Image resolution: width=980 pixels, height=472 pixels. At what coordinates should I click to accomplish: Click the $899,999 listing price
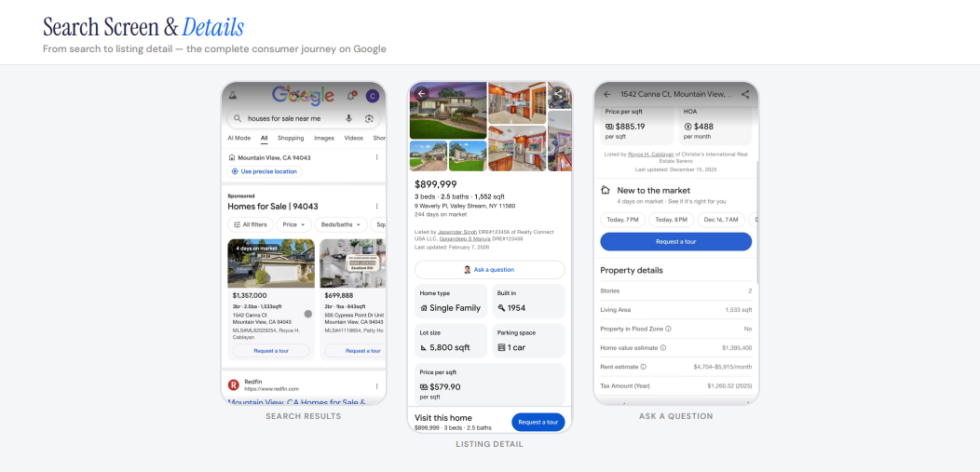pyautogui.click(x=436, y=184)
